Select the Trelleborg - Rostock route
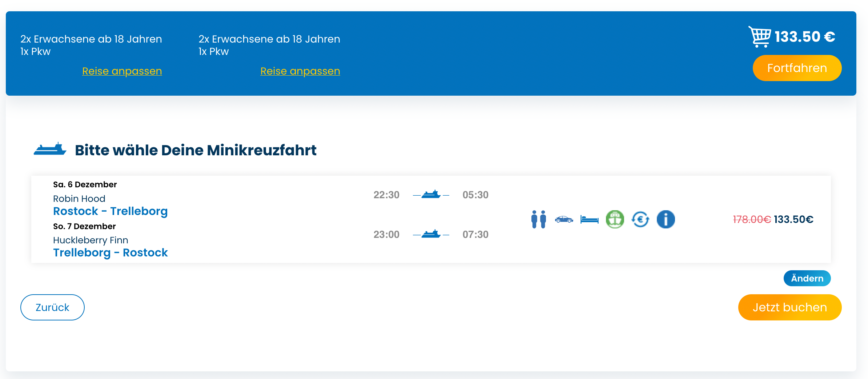 [x=110, y=252]
